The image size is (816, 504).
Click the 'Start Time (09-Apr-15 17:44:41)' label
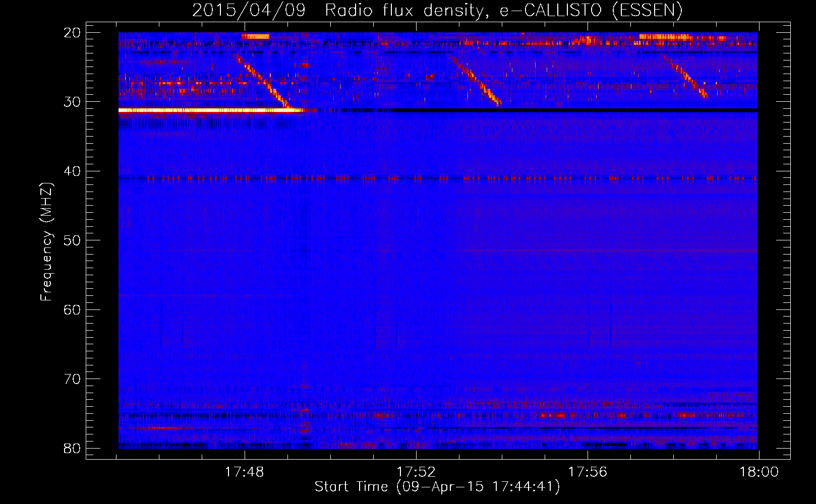point(437,487)
